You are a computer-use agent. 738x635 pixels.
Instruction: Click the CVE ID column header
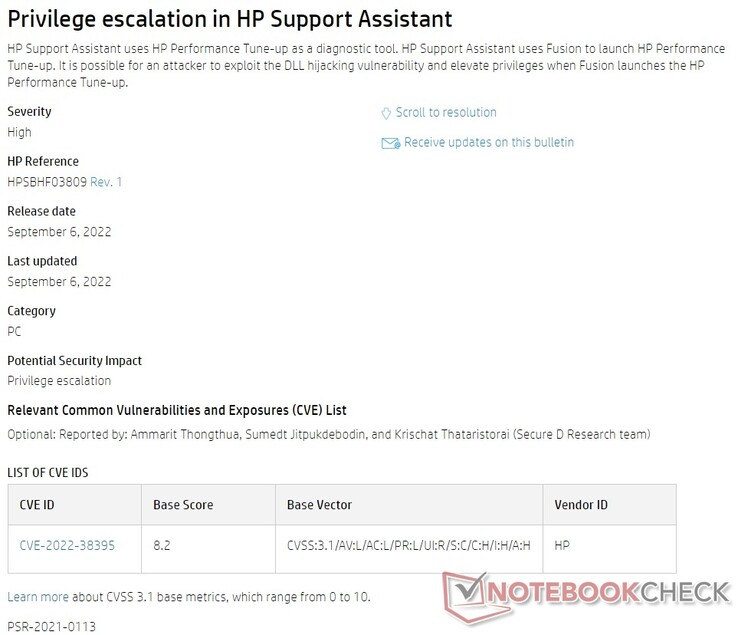pos(74,505)
